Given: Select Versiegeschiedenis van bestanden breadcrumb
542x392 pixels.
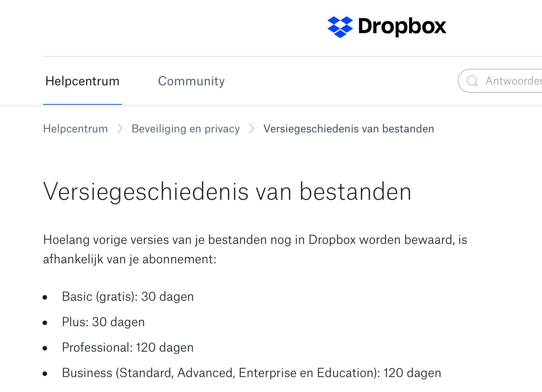Looking at the screenshot, I should point(348,129).
